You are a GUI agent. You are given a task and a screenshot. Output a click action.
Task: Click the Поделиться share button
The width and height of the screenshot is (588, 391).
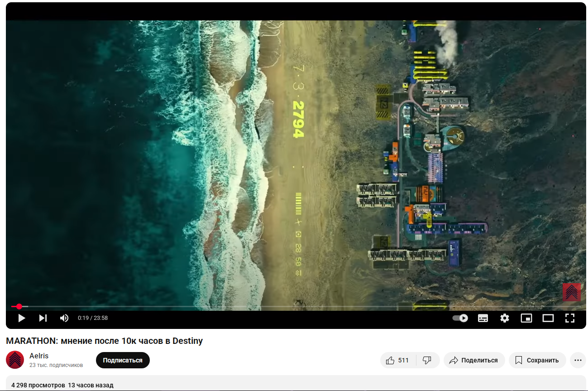pyautogui.click(x=474, y=360)
